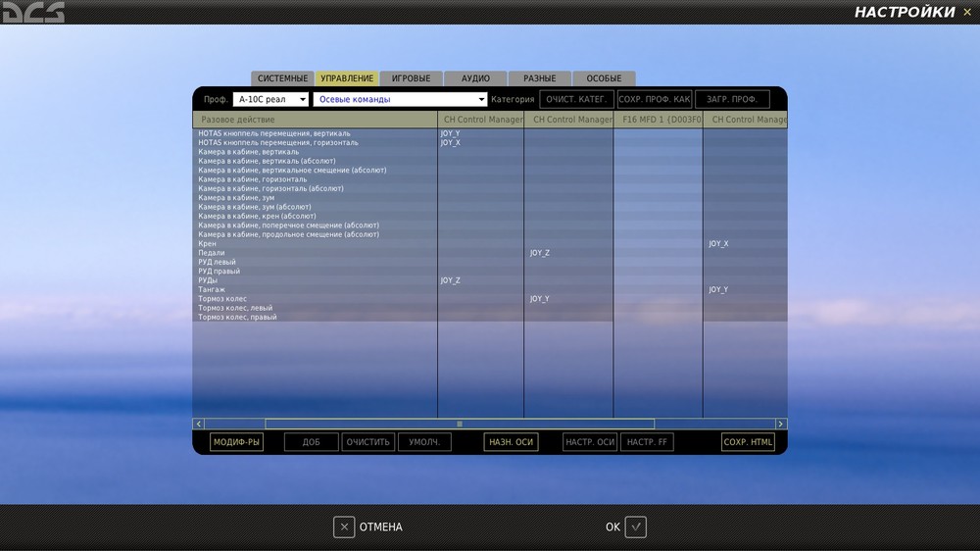The image size is (980, 551).
Task: Switch to the ИГРОВЫЕ tab
Action: click(412, 78)
